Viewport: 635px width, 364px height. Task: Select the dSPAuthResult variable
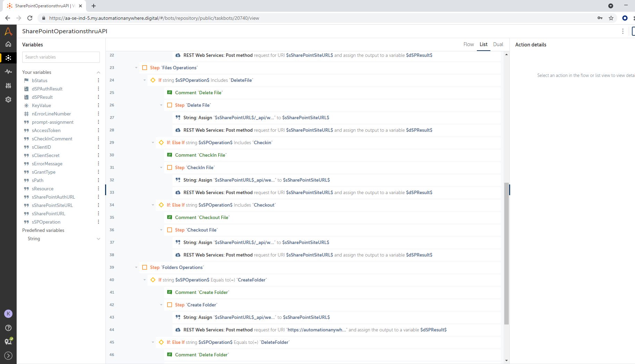[47, 89]
